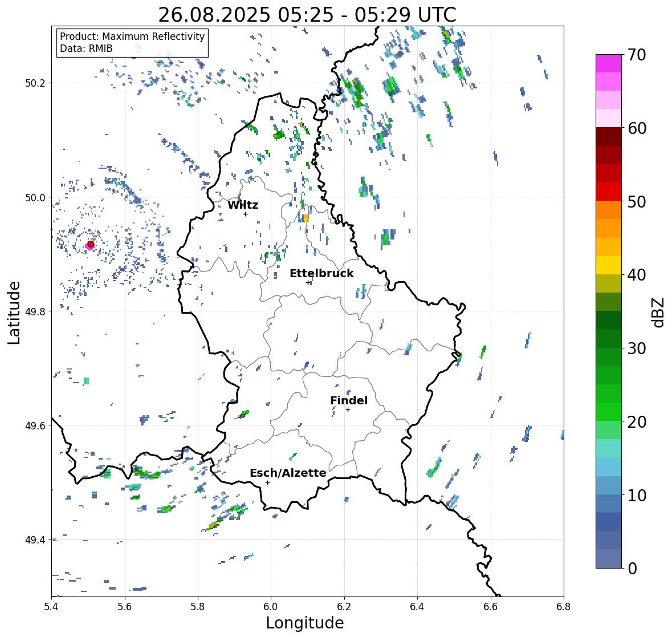Click the dark maroon colorbar segment below 60
Viewport: 672px width, 637px height.
609,137
